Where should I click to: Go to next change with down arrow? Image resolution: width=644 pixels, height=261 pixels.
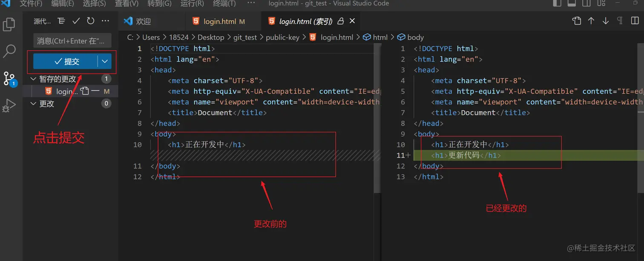(x=606, y=21)
